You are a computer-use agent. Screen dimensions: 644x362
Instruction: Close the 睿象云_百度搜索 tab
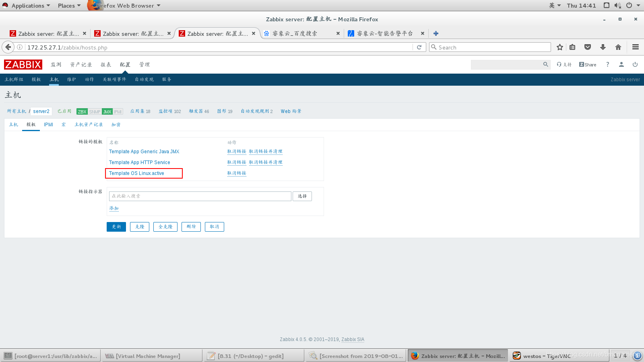(x=338, y=33)
